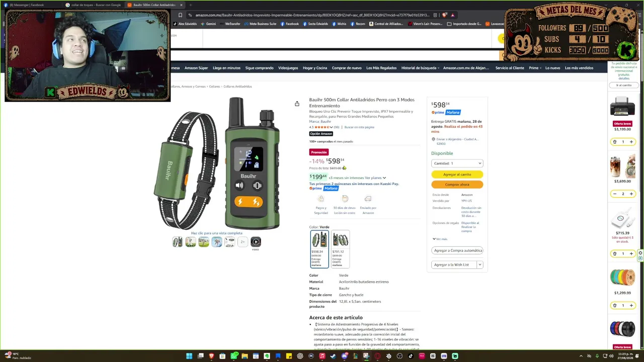The width and height of the screenshot is (644, 362).
Task: Expand the Wish List dropdown arrow
Action: [479, 264]
